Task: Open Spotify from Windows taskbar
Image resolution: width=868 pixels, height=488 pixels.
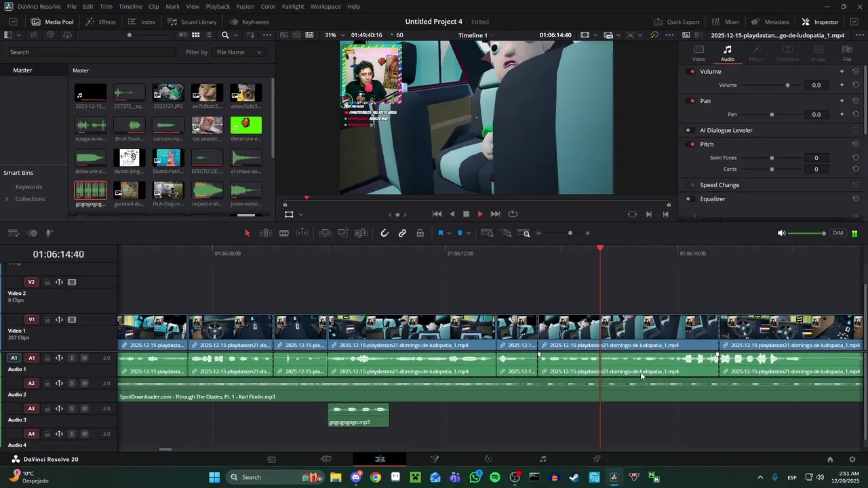Action: 495,477
